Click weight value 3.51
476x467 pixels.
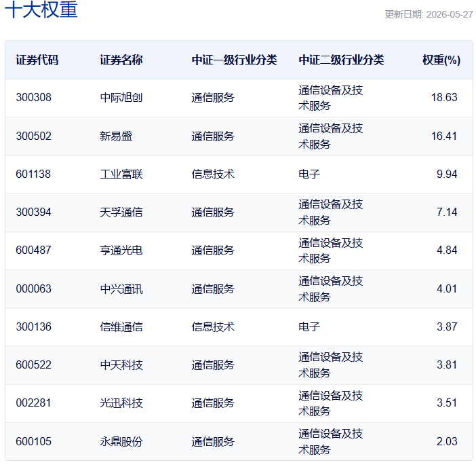447,403
